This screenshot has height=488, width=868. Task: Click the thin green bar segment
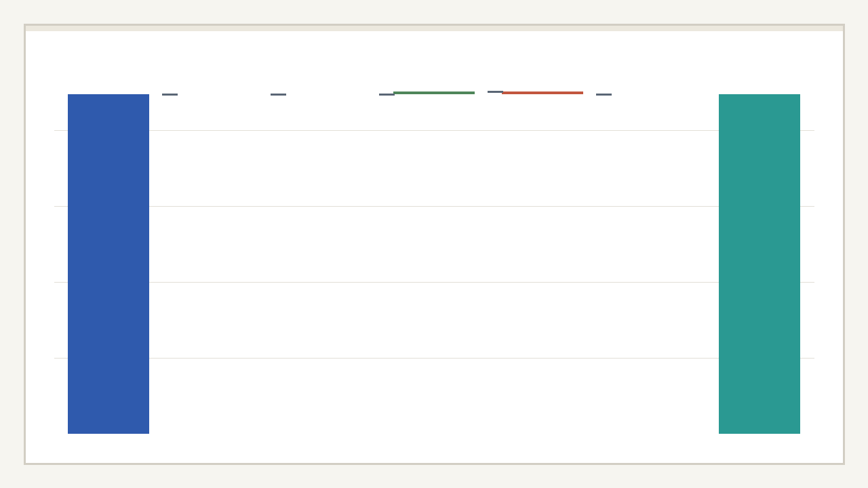(x=434, y=93)
